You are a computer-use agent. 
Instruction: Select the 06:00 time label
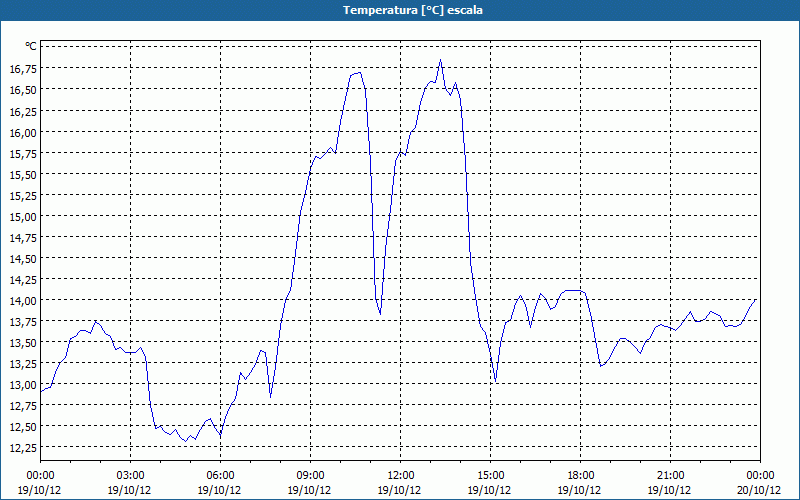[220, 476]
